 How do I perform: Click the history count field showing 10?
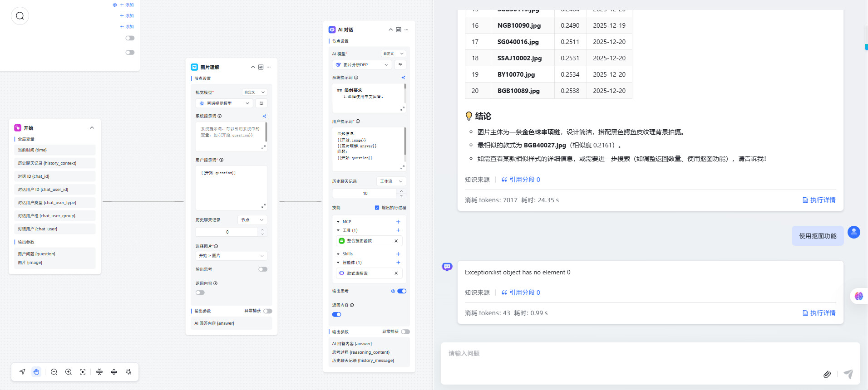point(365,194)
